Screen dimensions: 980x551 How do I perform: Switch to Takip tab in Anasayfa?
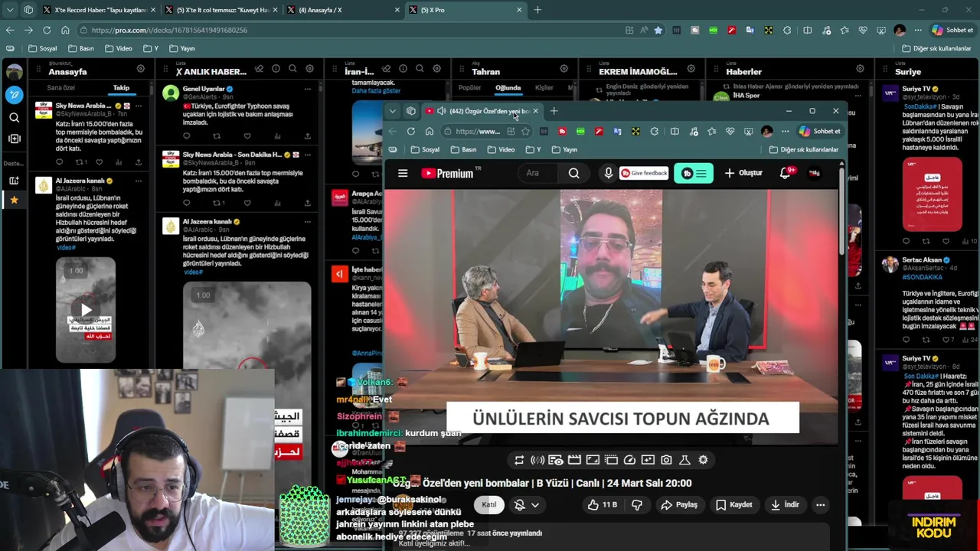point(121,88)
